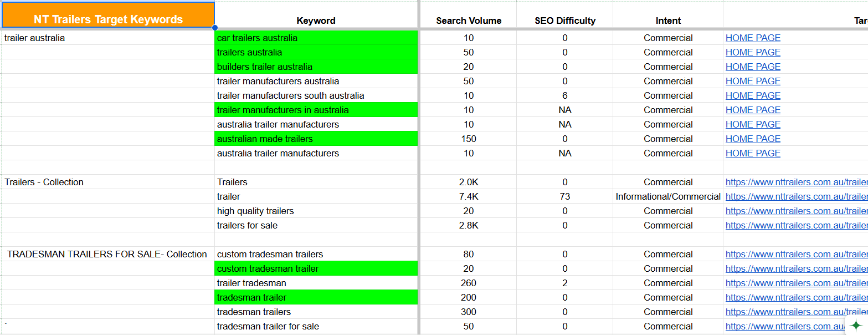Select the green 'custom tradesman trailer' cell

[316, 268]
